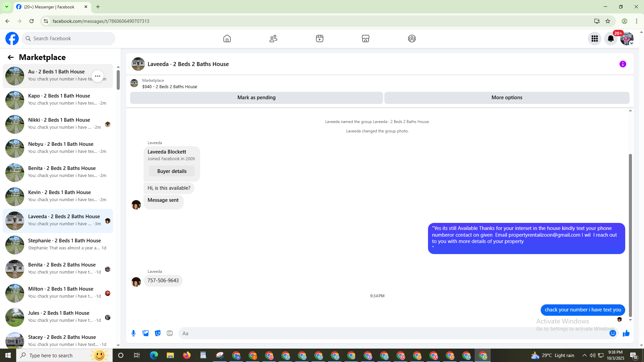Open the Friends icon in top navigation

[x=273, y=39]
